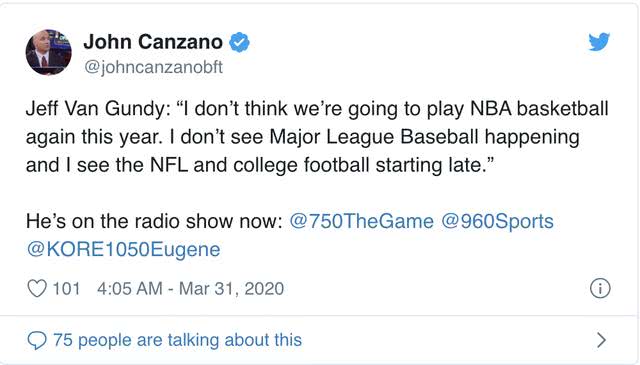
Task: Click the 'Major League Baseball' phrase
Action: coord(373,137)
